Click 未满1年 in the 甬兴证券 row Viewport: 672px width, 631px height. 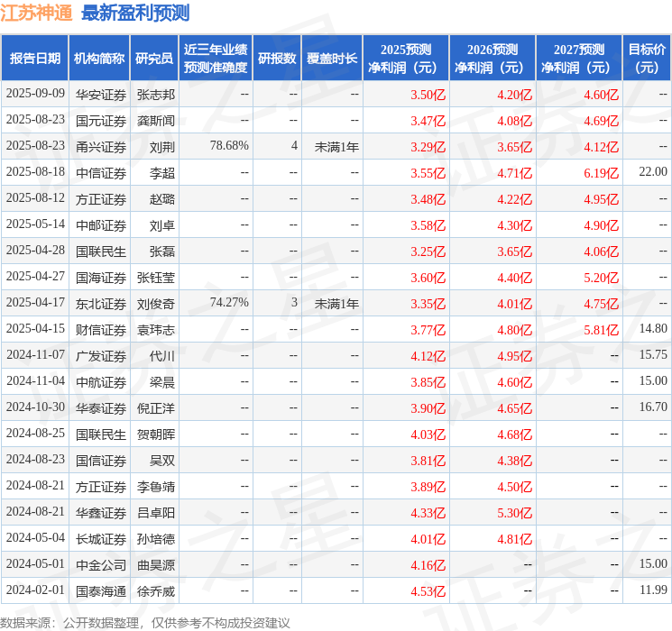(x=336, y=147)
